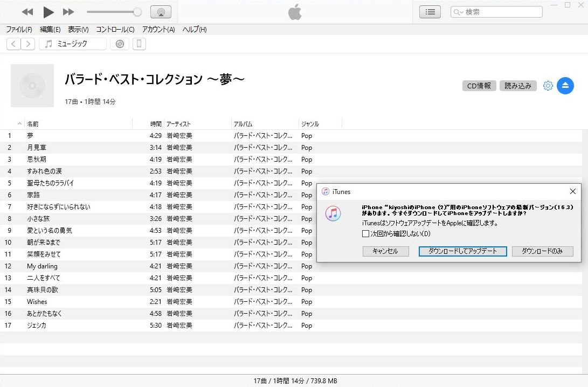Image resolution: width=588 pixels, height=387 pixels.
Task: Select track 9 愛という名の勇気
Action: (158, 231)
